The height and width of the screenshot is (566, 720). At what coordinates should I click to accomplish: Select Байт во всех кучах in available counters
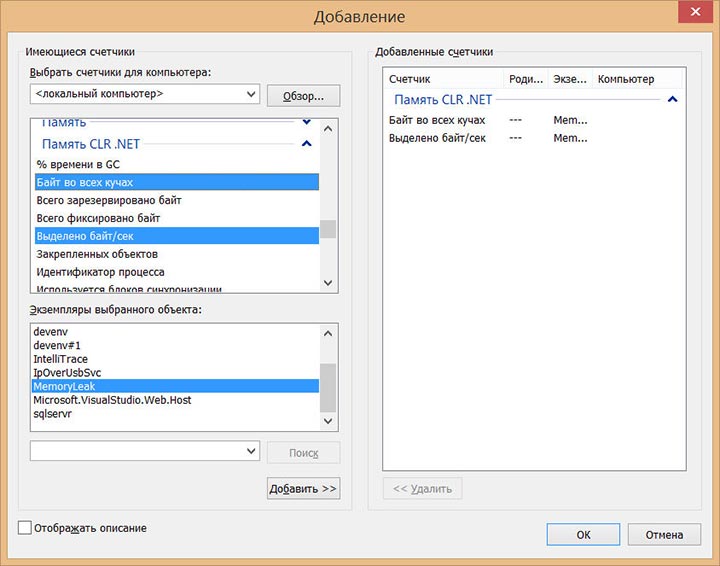coord(177,182)
